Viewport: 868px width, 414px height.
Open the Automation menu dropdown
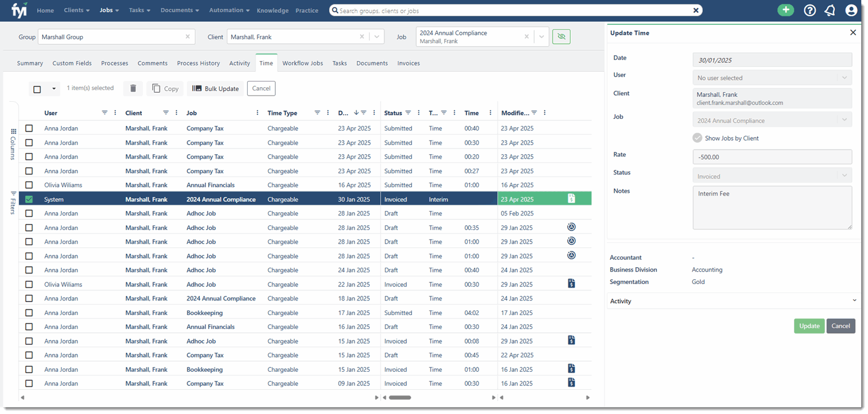[x=230, y=10]
